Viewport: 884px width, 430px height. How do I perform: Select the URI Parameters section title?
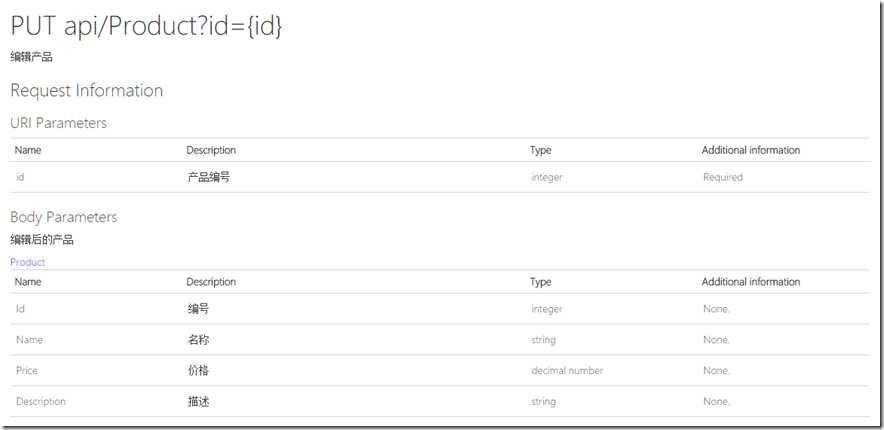(x=58, y=123)
